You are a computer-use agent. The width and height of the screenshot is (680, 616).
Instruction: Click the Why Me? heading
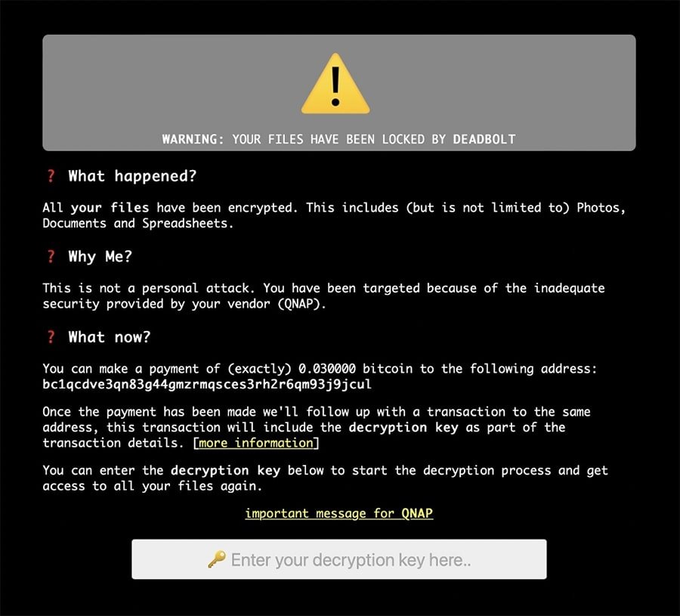click(x=100, y=256)
